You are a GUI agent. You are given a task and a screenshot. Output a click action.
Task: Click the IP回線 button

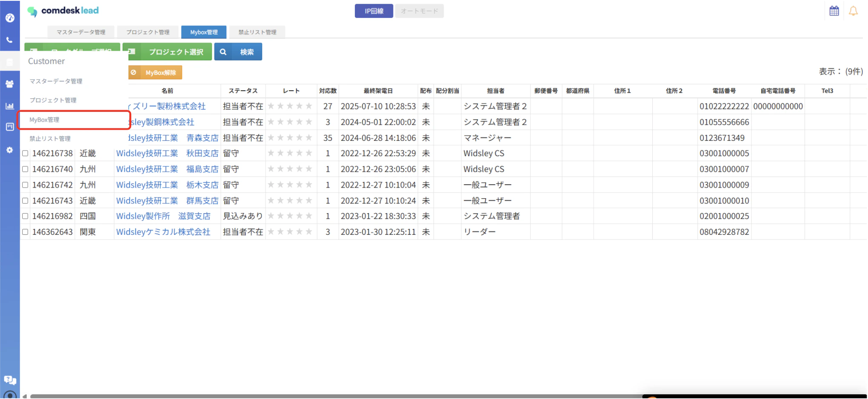click(374, 11)
